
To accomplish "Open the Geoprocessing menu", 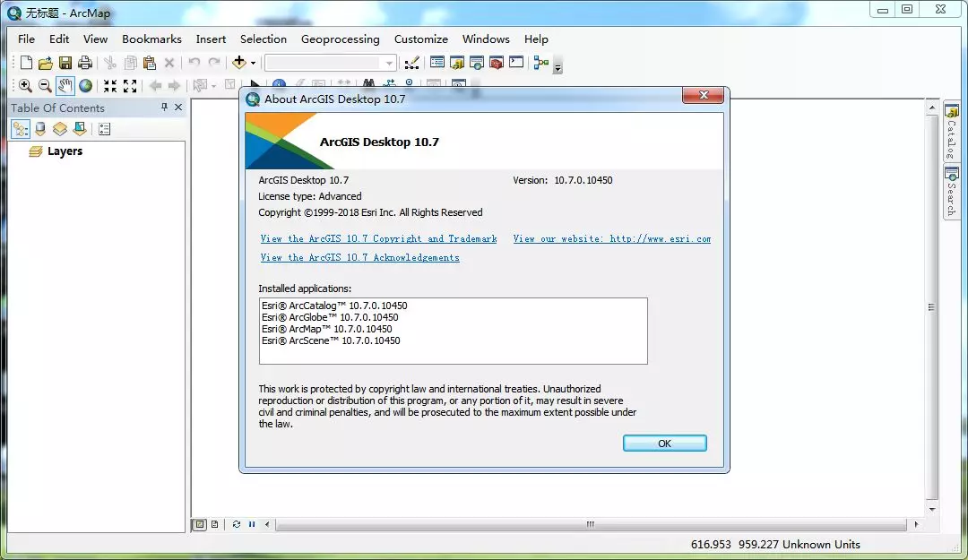I will point(340,39).
